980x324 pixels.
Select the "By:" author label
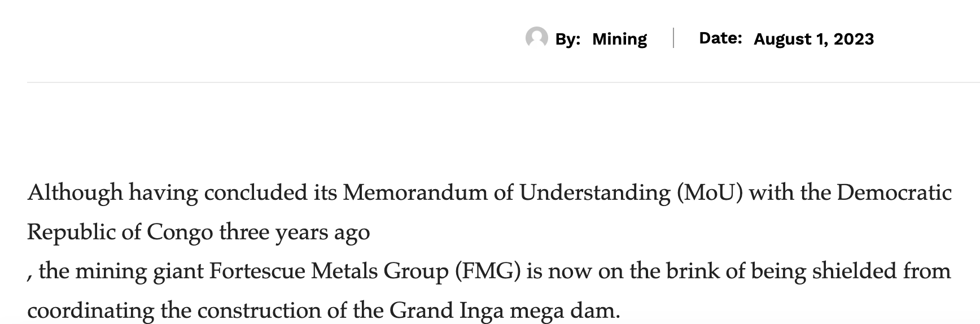tap(568, 39)
